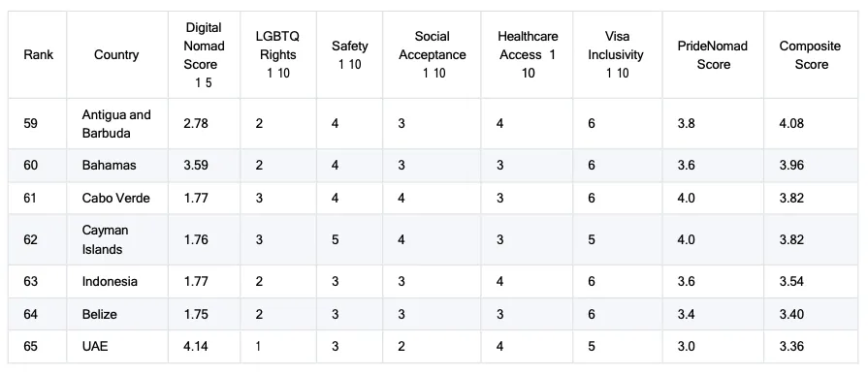Select the Visa Inclusivity header
The width and height of the screenshot is (868, 374).
click(616, 55)
